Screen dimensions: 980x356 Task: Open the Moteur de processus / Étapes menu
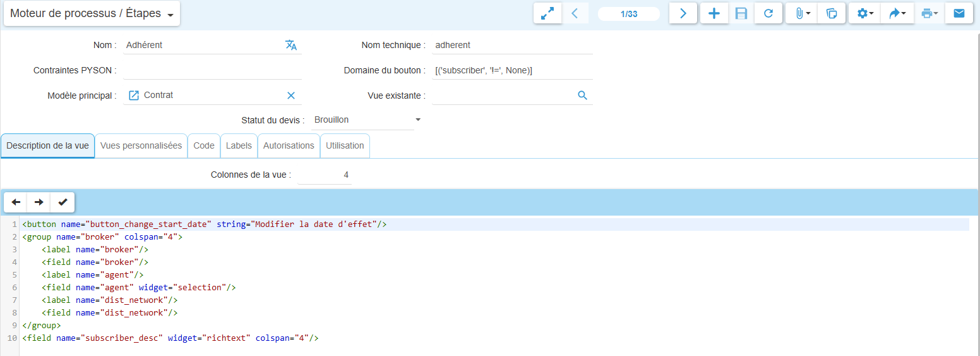[92, 14]
